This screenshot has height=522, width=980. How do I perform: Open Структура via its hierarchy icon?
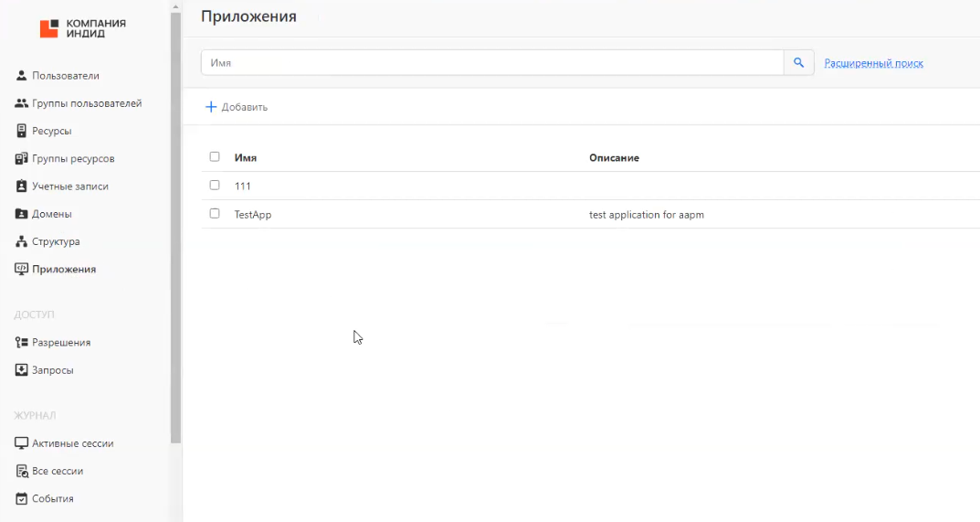pos(22,242)
